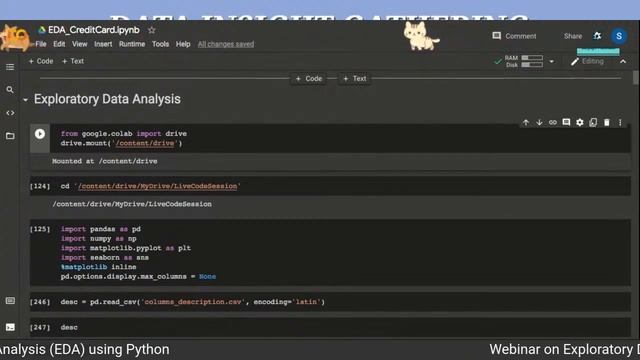This screenshot has width=640, height=360.
Task: Open the Insert menu
Action: (x=103, y=44)
